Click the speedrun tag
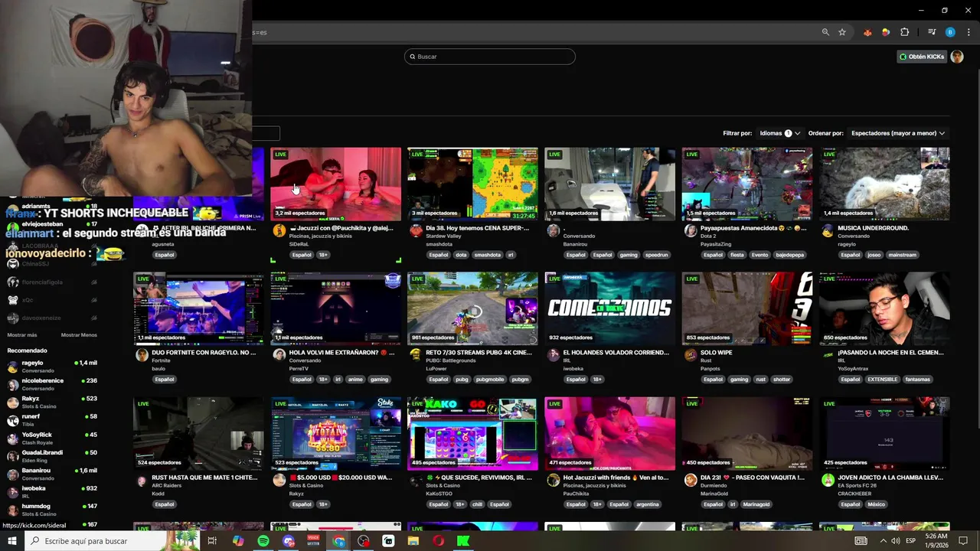 coord(656,255)
